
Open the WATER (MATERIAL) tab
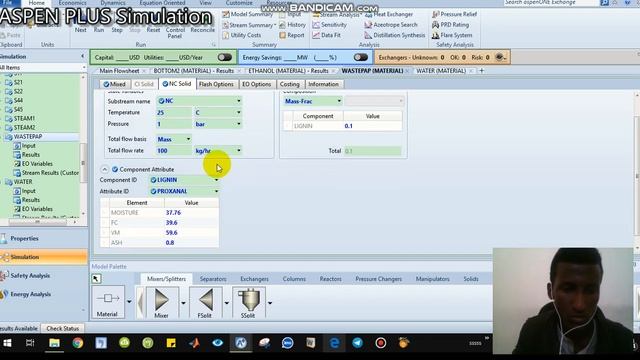(x=441, y=71)
